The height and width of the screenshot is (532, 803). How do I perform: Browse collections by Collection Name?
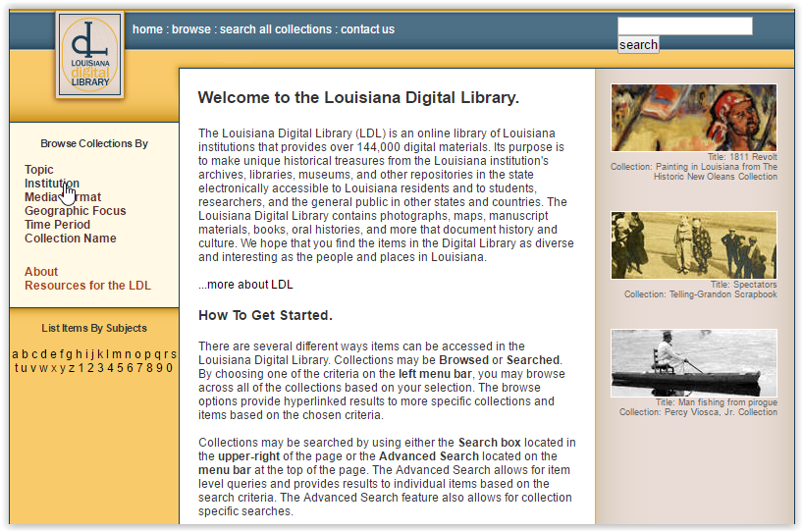pos(70,239)
